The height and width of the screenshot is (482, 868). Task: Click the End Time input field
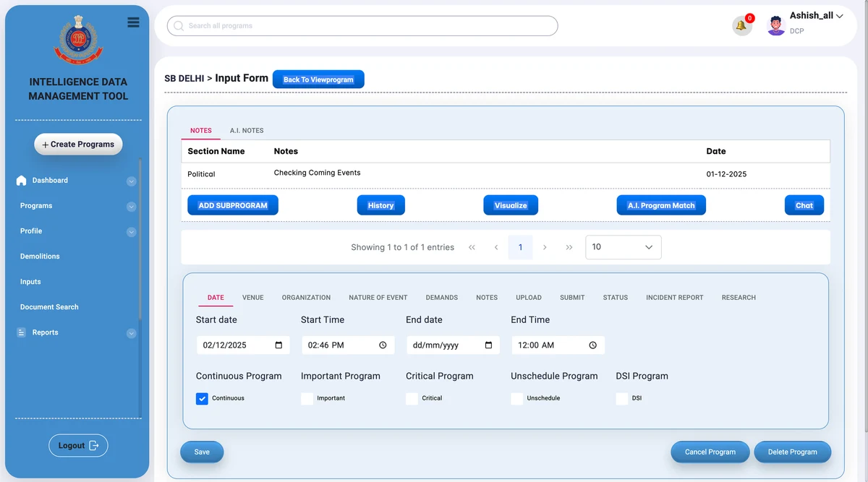(558, 345)
